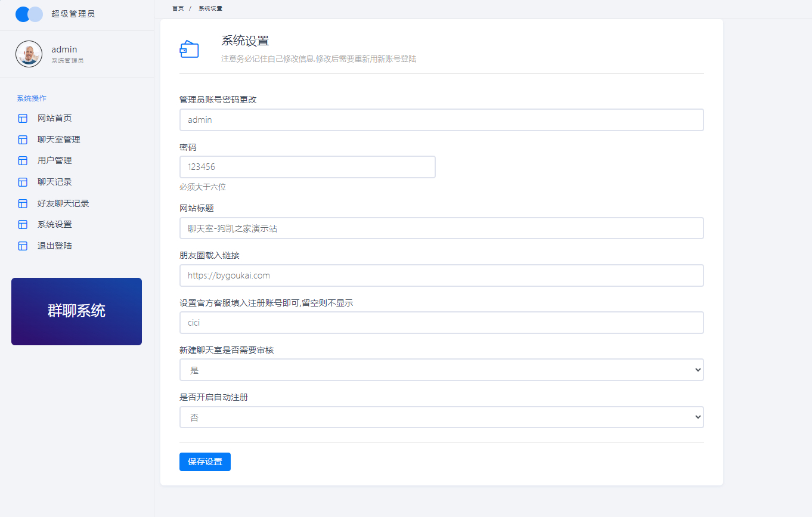Go to 首页 via the breadcrumb link
Viewport: 812px width, 517px height.
tap(178, 8)
